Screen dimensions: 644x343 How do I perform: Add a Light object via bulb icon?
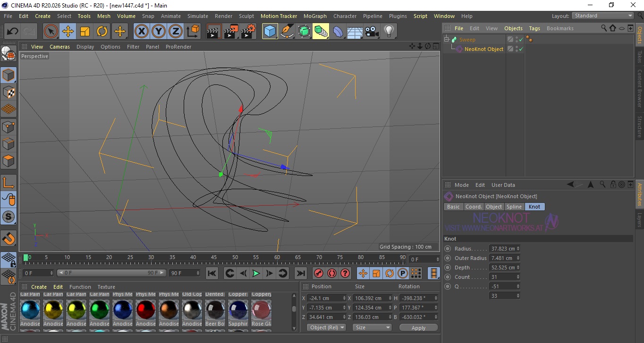coord(389,32)
